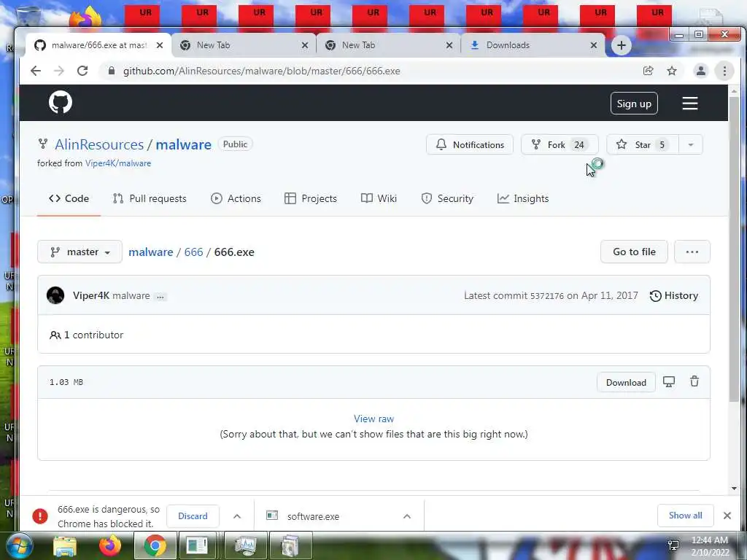The image size is (747, 560).
Task: Bookmark this page with the star icon
Action: pos(672,71)
